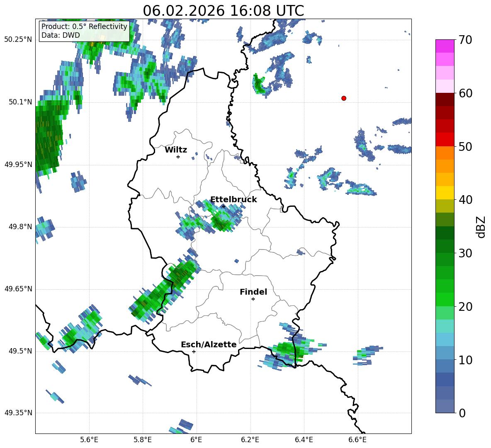Image resolution: width=491 pixels, height=448 pixels.
Task: Click the orange colorbar band just below 50
Action: pyautogui.click(x=445, y=153)
